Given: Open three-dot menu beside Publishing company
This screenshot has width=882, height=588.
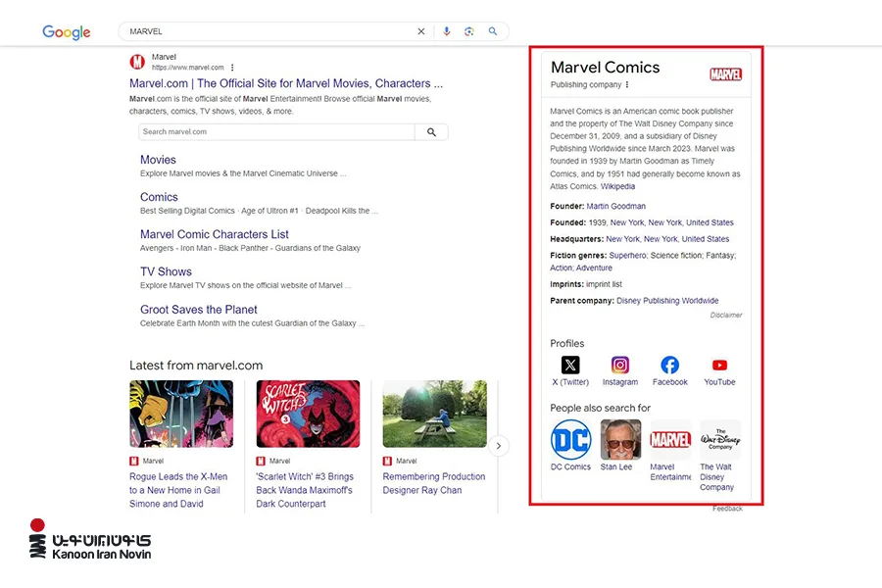Looking at the screenshot, I should pos(627,85).
